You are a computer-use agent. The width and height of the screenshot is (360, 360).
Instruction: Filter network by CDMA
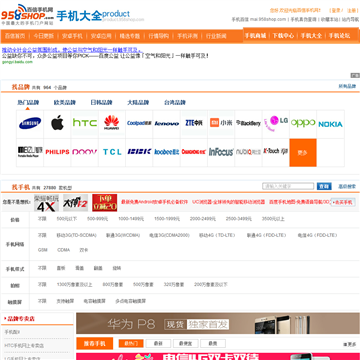(x=64, y=250)
